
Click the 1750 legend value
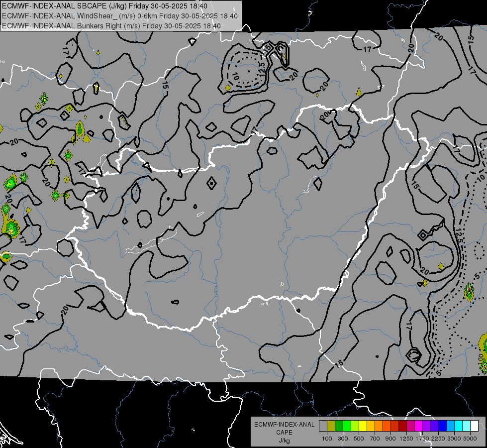click(x=423, y=439)
